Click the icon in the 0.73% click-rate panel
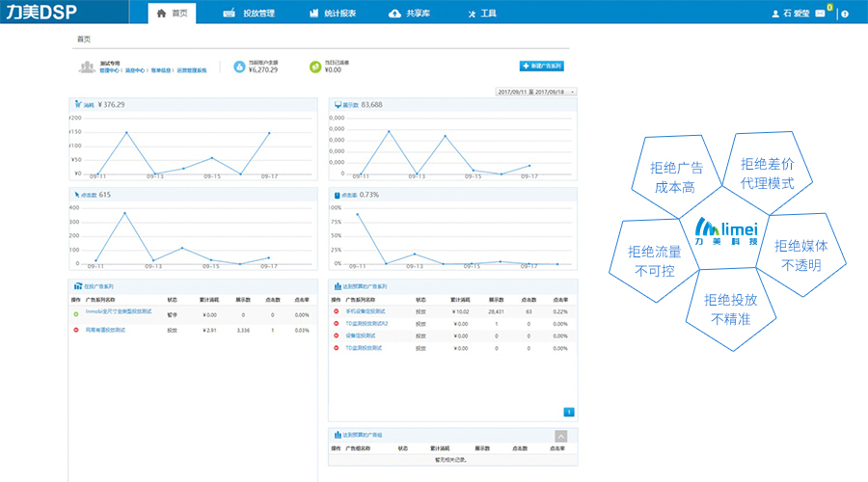Screen dimensions: 868x482 click(x=338, y=196)
